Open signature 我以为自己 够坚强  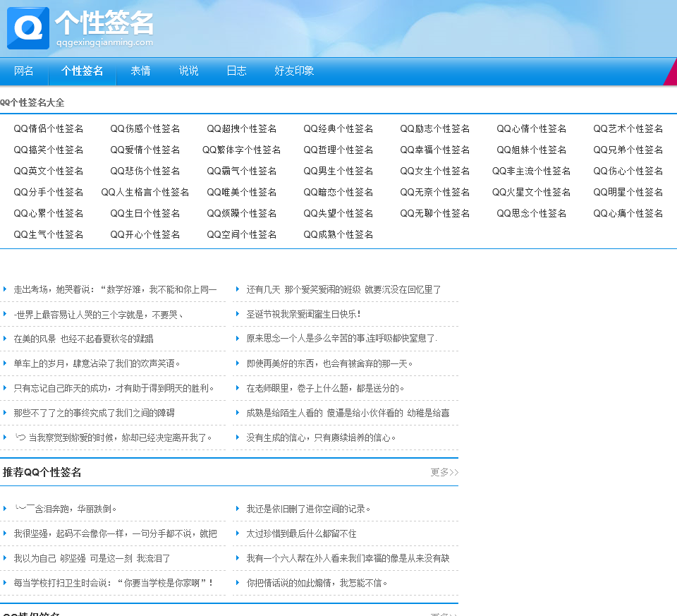click(x=92, y=557)
